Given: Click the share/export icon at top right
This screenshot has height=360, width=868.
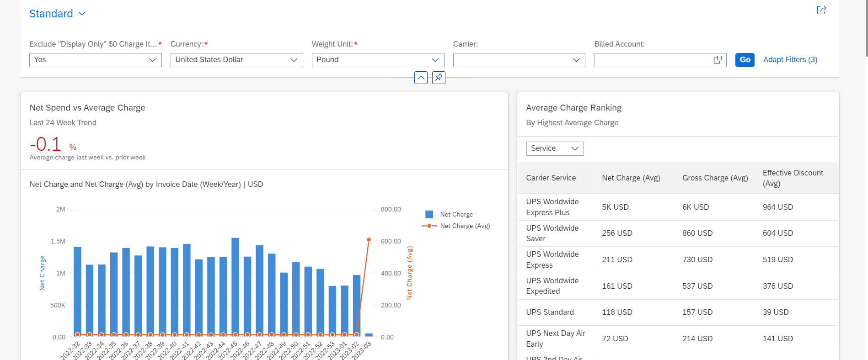Looking at the screenshot, I should pos(821,10).
